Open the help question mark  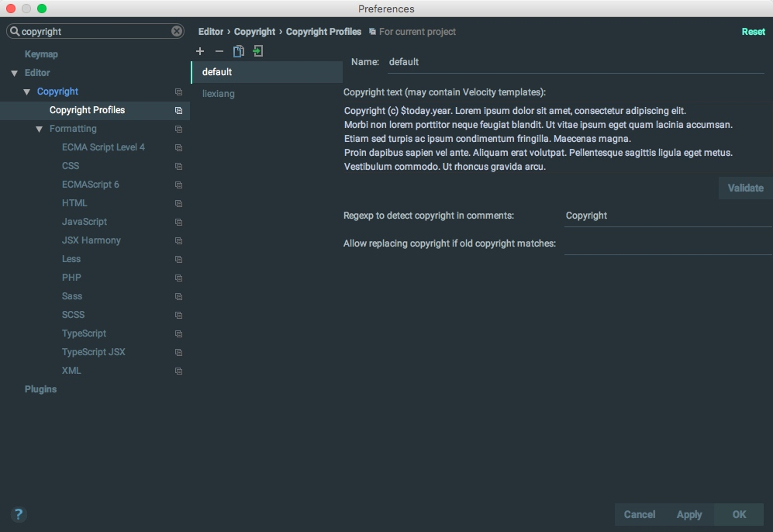tap(19, 514)
